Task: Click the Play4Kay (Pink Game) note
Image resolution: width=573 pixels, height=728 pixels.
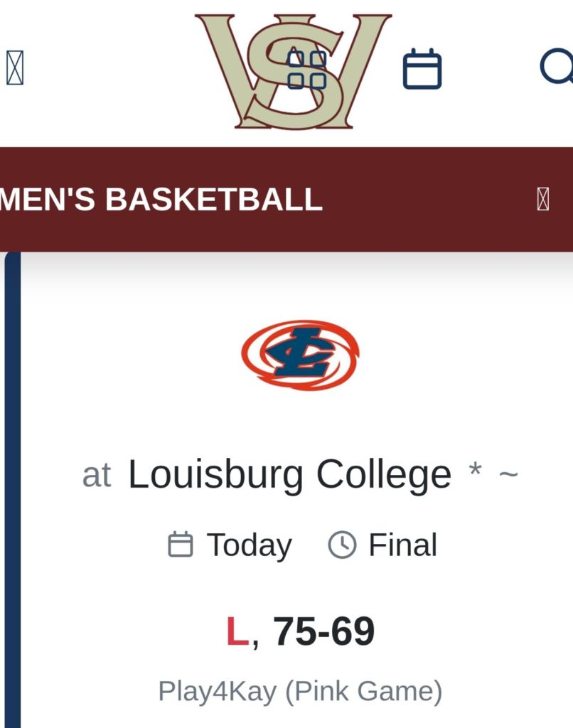Action: coord(300,691)
